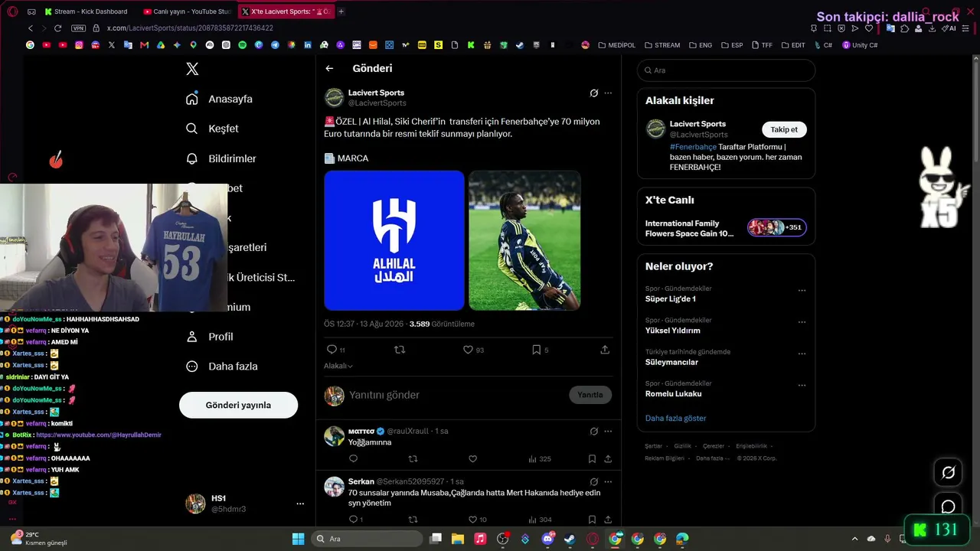Screen dimensions: 980x551
Task: Reload the page in the browser toolbar
Action: [x=57, y=28]
